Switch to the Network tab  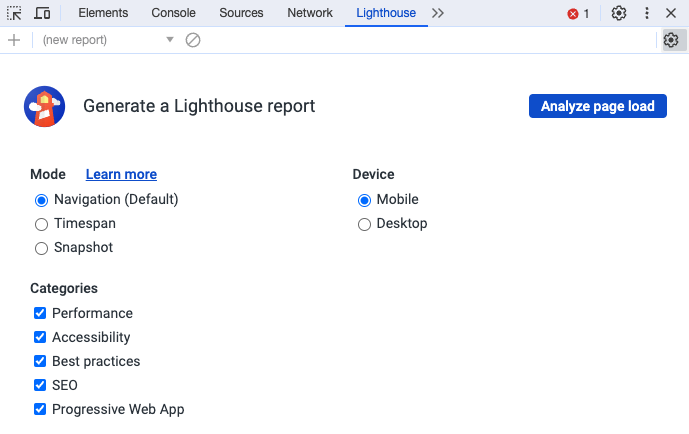(309, 13)
